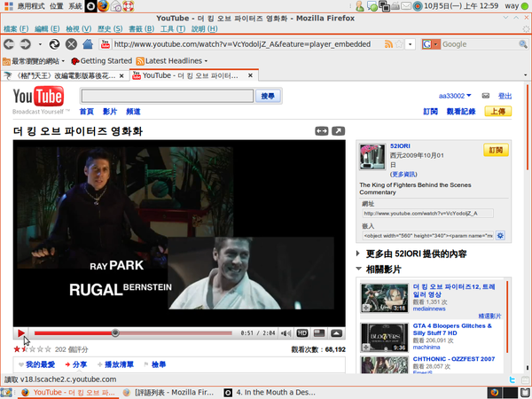Open the 檔案 (F) menu
The height and width of the screenshot is (399, 532).
pyautogui.click(x=16, y=29)
